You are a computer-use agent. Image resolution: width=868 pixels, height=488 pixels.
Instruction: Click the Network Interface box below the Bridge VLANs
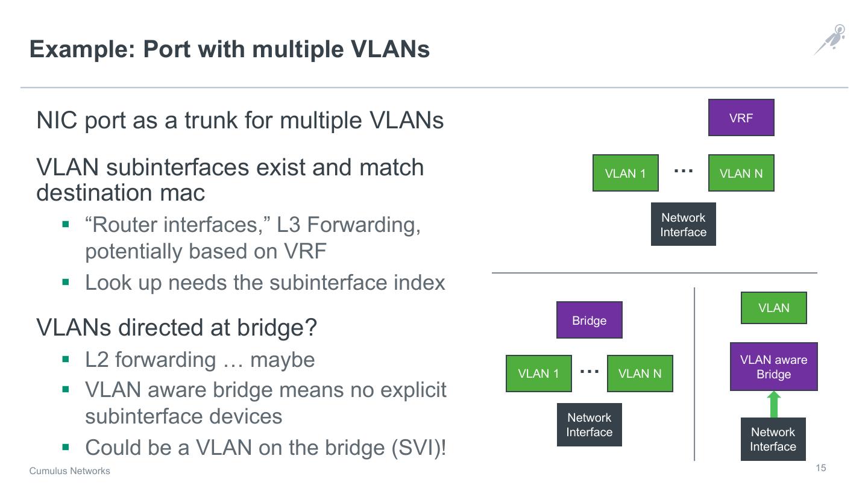(589, 425)
